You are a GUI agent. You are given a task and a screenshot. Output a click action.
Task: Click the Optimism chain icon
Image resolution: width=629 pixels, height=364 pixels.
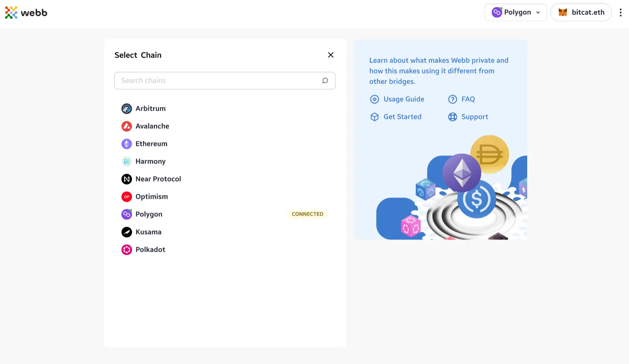pos(126,196)
